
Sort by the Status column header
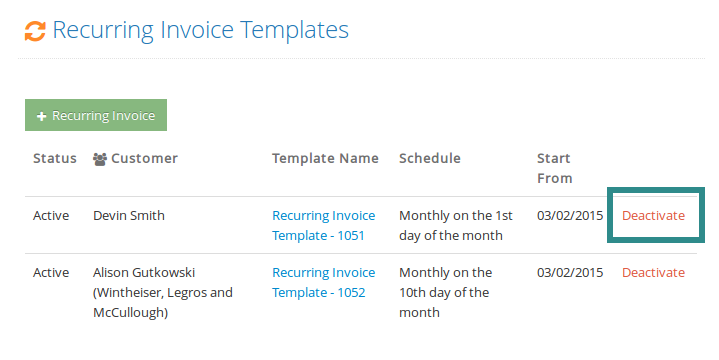tap(55, 158)
